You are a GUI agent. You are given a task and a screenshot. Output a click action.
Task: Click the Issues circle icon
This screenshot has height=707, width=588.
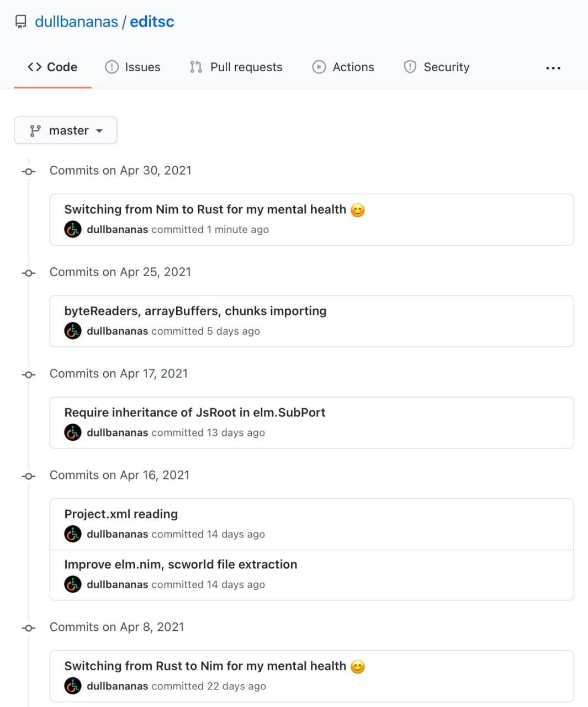112,67
